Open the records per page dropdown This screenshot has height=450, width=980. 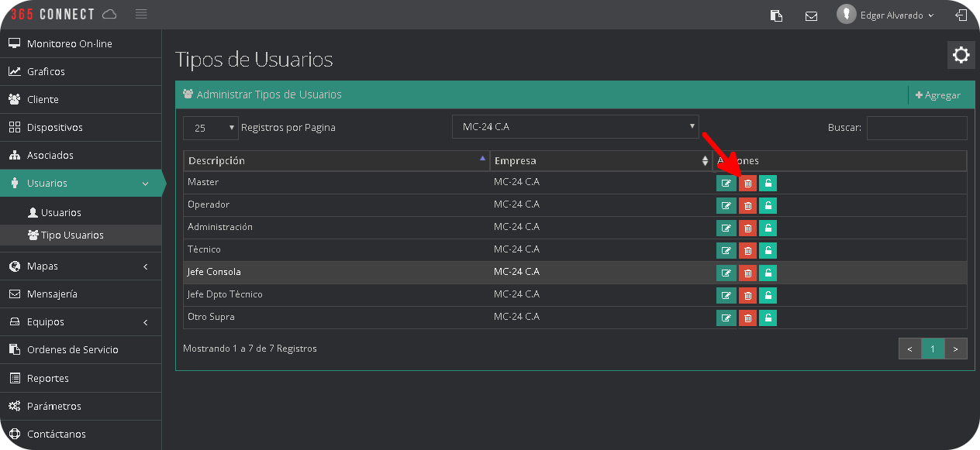[211, 128]
